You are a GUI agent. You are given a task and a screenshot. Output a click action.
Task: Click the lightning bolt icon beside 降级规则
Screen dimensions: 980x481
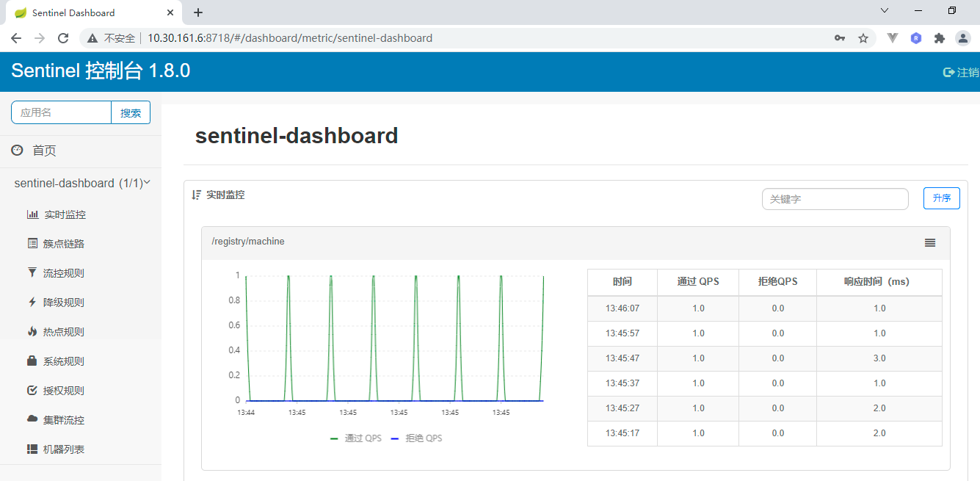pos(32,302)
